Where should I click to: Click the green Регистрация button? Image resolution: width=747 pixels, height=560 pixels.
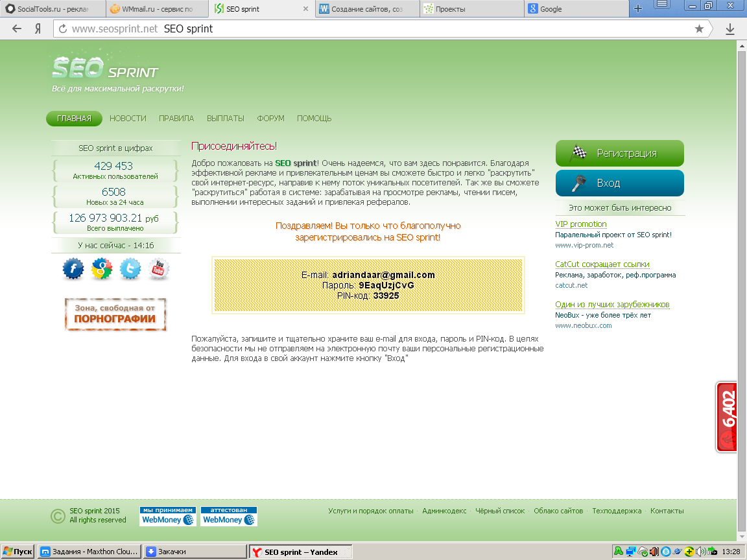[x=620, y=154]
